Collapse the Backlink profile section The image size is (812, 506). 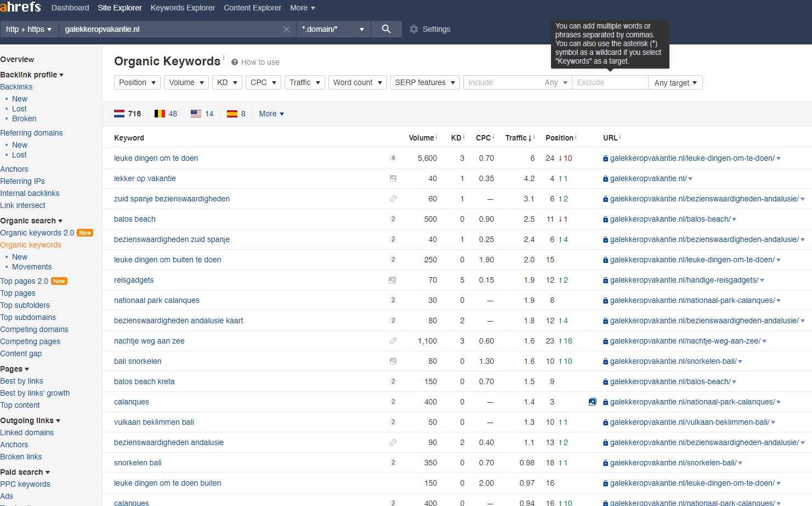click(32, 75)
